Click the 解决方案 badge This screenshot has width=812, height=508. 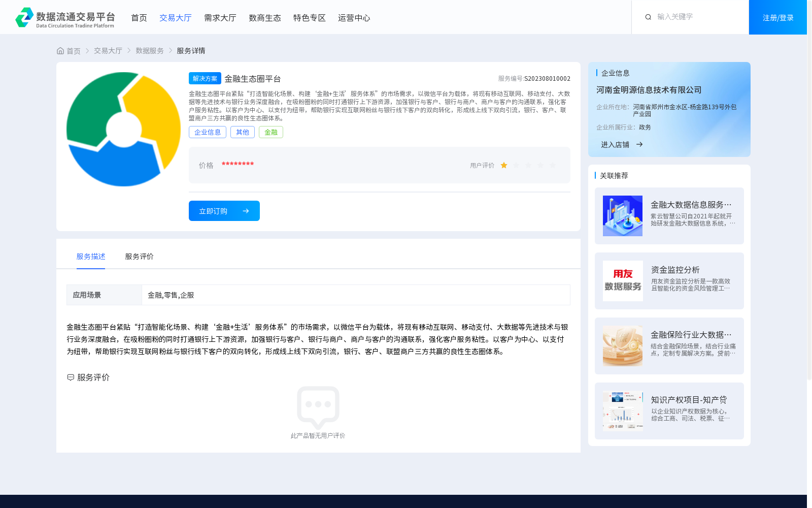(x=205, y=78)
